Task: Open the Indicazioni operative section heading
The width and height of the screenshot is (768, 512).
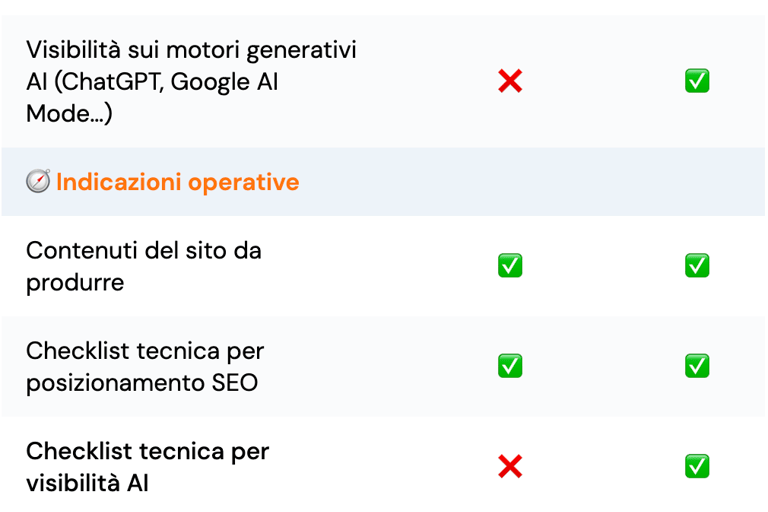Action: coord(177,182)
